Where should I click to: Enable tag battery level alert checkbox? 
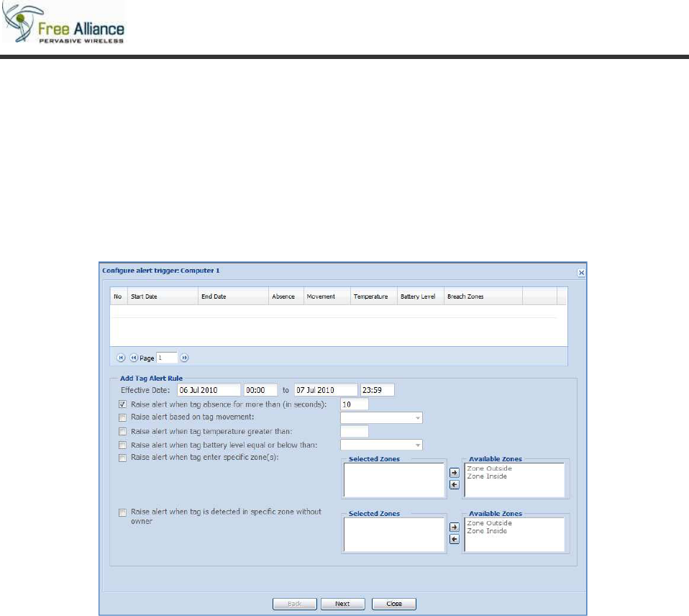pos(122,445)
